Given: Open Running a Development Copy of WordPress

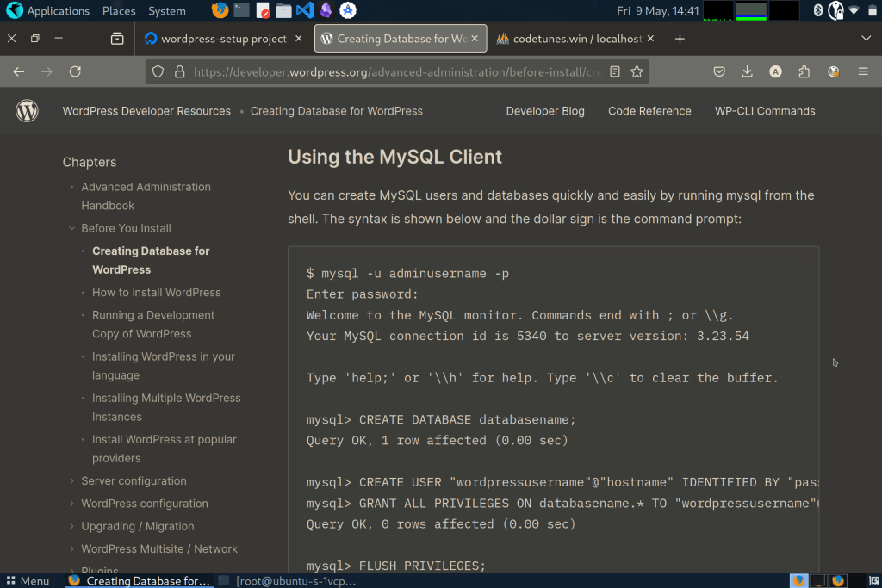Looking at the screenshot, I should [153, 325].
